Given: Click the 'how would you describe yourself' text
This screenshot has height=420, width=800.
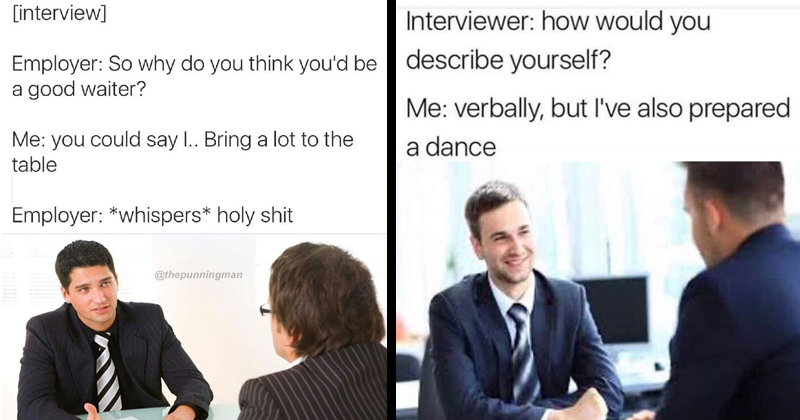Looking at the screenshot, I should pos(558,41).
